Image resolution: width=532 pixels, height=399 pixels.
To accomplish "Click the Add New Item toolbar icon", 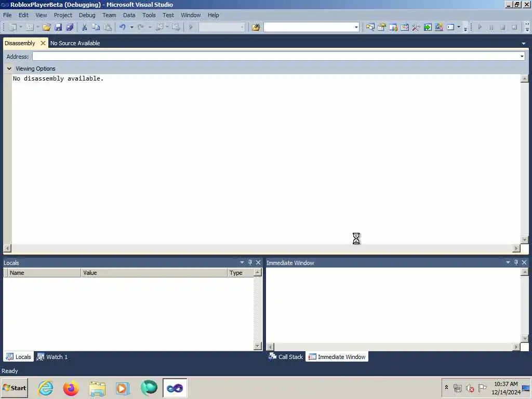I will [30, 27].
